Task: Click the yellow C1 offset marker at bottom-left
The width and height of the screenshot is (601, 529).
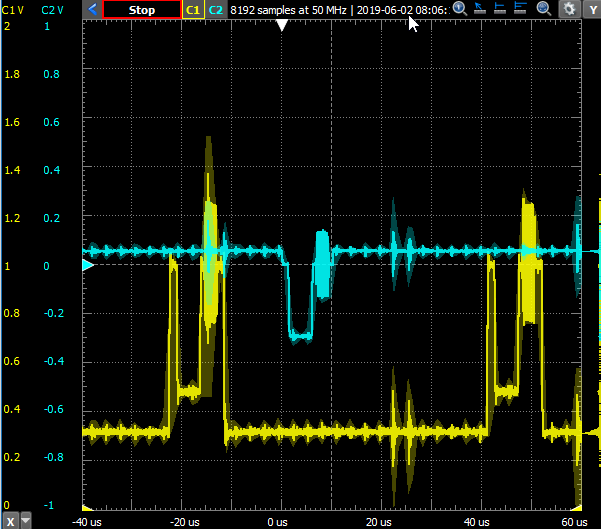Action: (x=87, y=508)
